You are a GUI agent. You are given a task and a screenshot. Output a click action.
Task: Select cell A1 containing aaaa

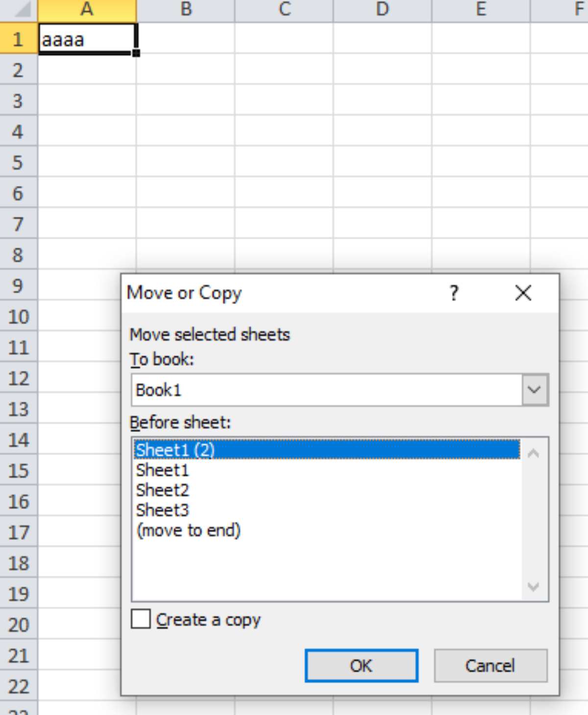[87, 38]
